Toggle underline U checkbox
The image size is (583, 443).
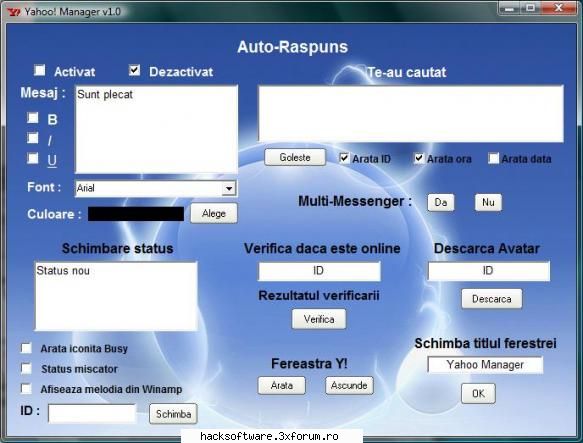[33, 158]
